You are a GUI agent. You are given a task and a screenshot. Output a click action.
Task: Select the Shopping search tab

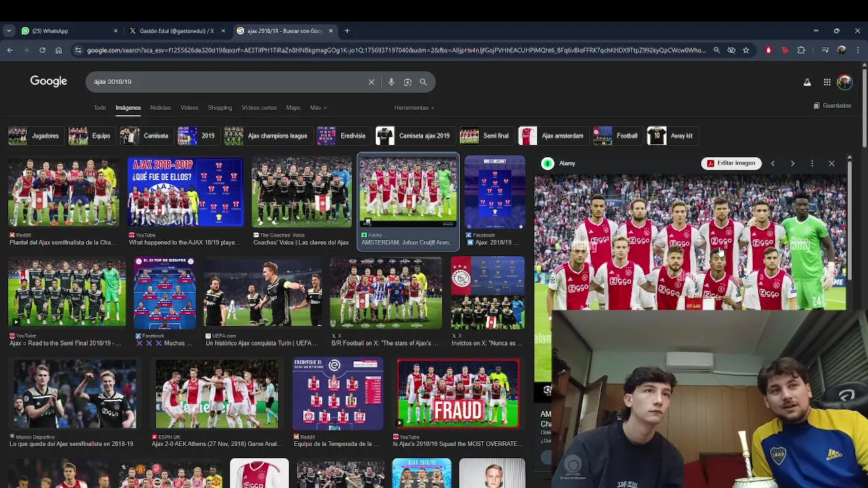coord(220,108)
